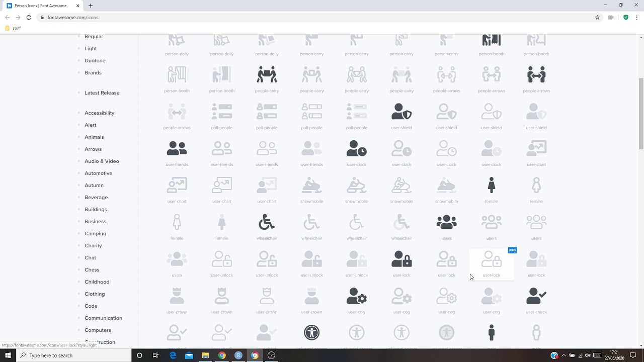Open the taskbar clock showing 17:21

(x=614, y=355)
